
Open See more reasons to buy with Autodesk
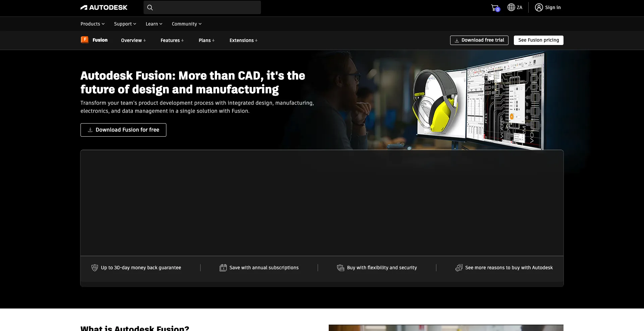coord(509,268)
